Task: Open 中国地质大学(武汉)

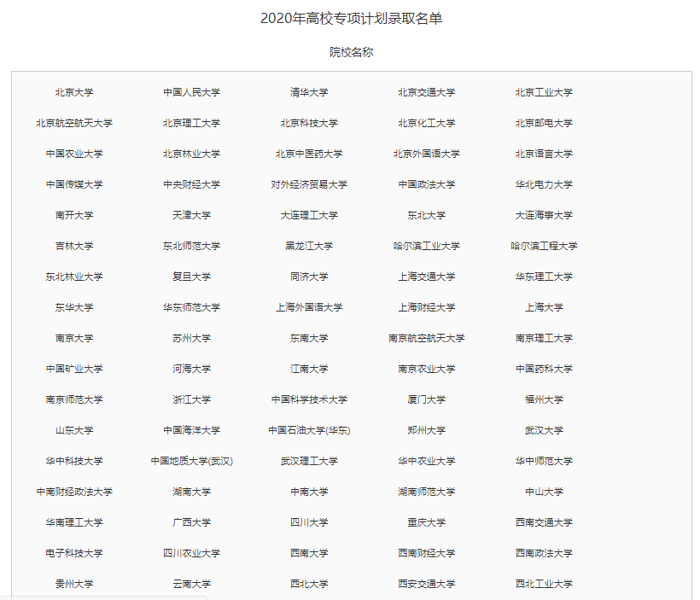Action: click(191, 461)
